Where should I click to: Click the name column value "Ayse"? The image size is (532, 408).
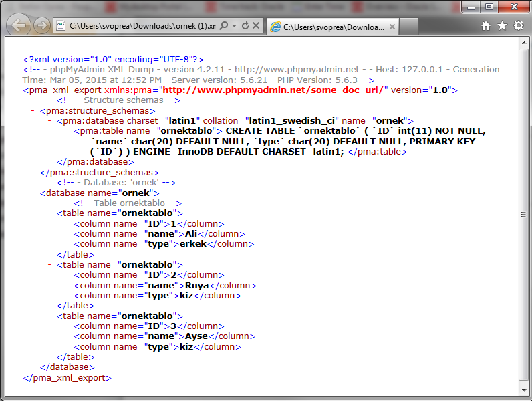pos(196,336)
